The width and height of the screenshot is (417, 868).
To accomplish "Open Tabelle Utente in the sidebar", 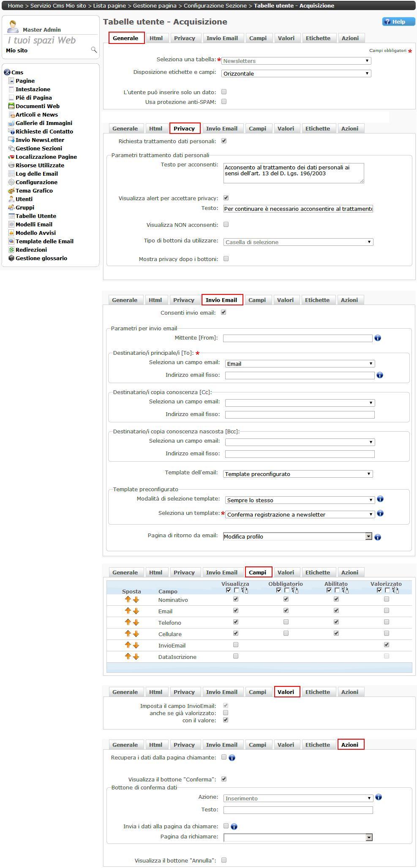I will pyautogui.click(x=36, y=216).
